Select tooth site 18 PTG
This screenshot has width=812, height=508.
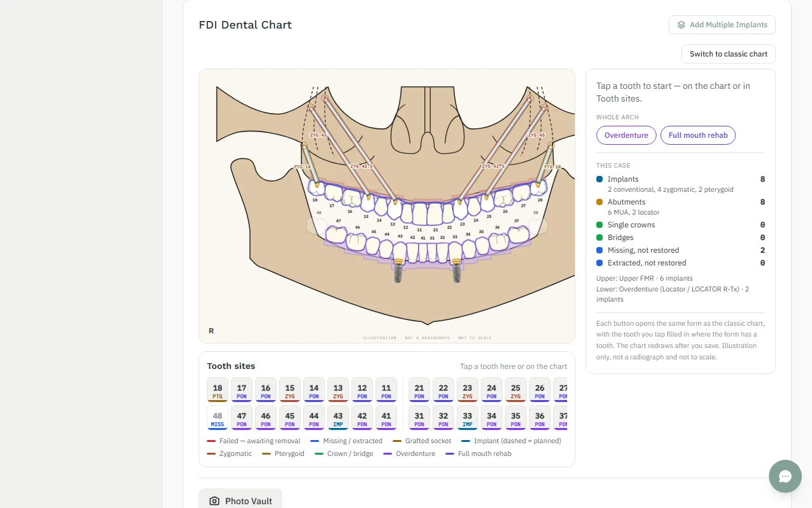[218, 390]
